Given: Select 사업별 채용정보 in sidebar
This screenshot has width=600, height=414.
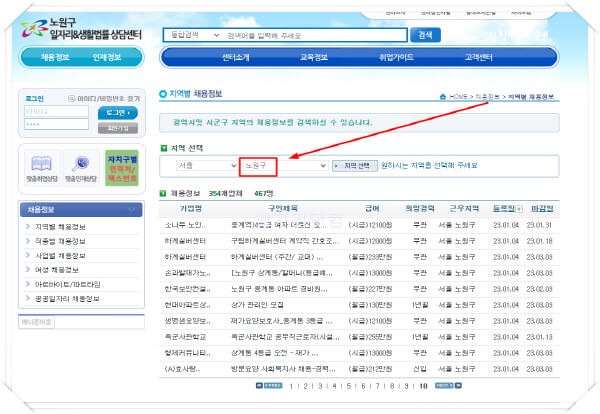Looking at the screenshot, I should 60,256.
